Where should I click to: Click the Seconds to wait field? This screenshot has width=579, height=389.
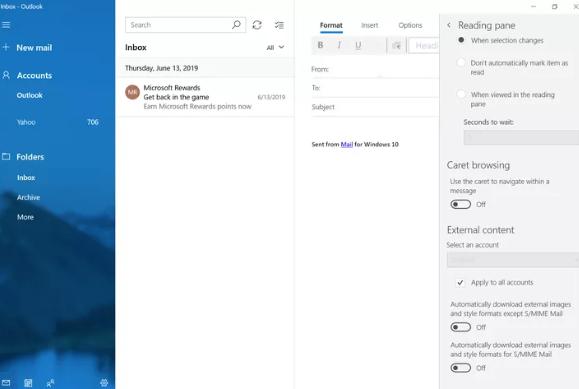[x=521, y=137]
